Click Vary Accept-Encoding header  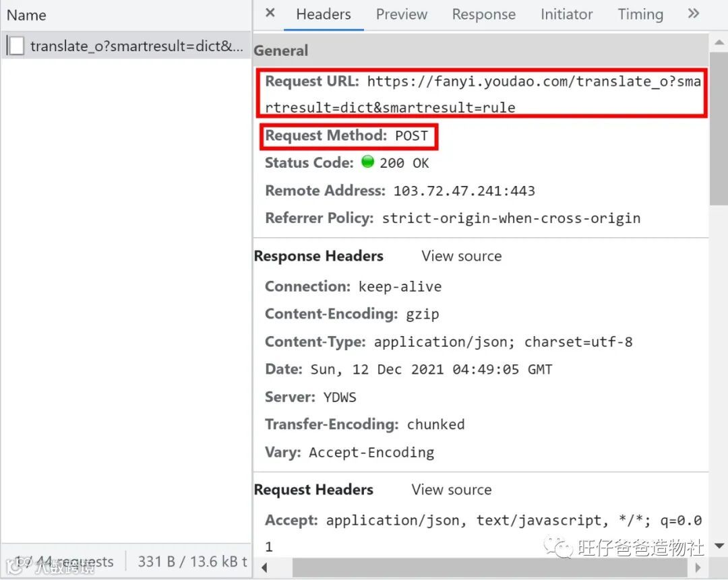pyautogui.click(x=350, y=453)
